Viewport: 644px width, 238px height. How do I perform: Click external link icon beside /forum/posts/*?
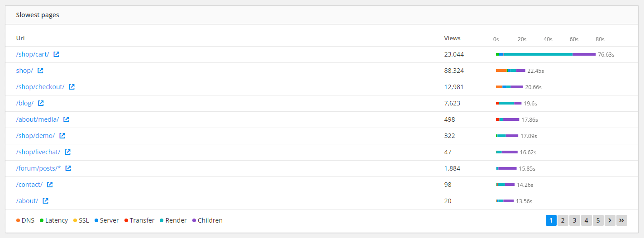click(68, 168)
